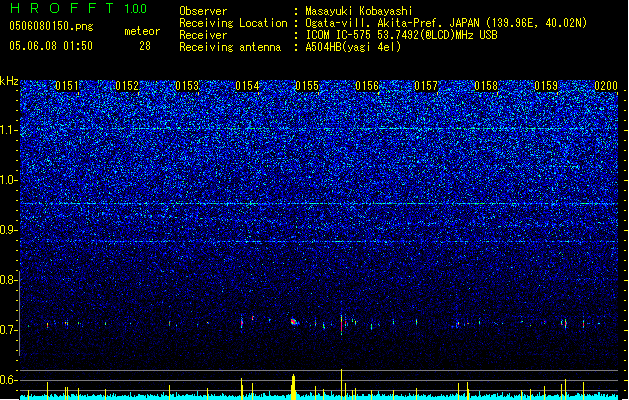Click the 0152 time marker label
Viewport: 629px width, 400px height.
[127, 86]
